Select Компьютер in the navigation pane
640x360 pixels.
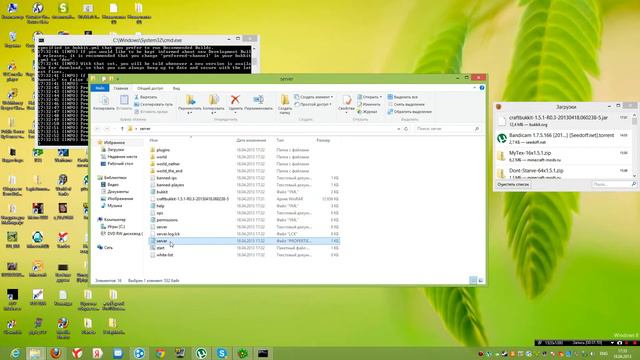coord(115,220)
